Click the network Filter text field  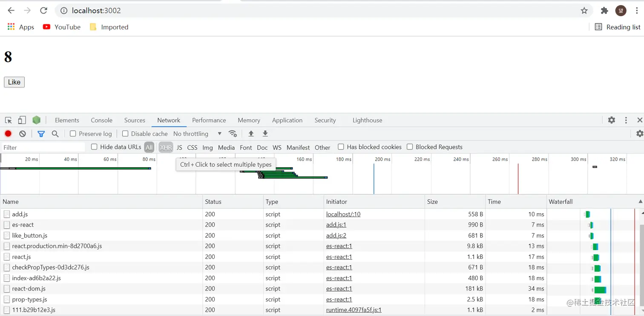click(43, 147)
